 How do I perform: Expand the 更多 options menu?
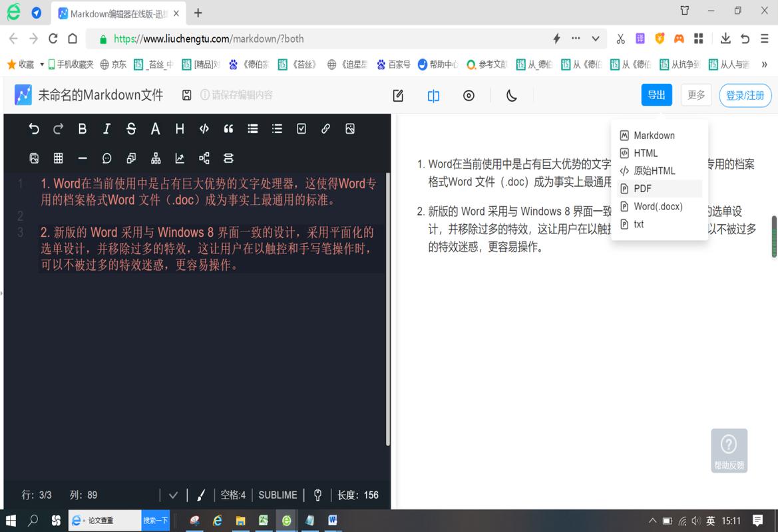(x=696, y=95)
